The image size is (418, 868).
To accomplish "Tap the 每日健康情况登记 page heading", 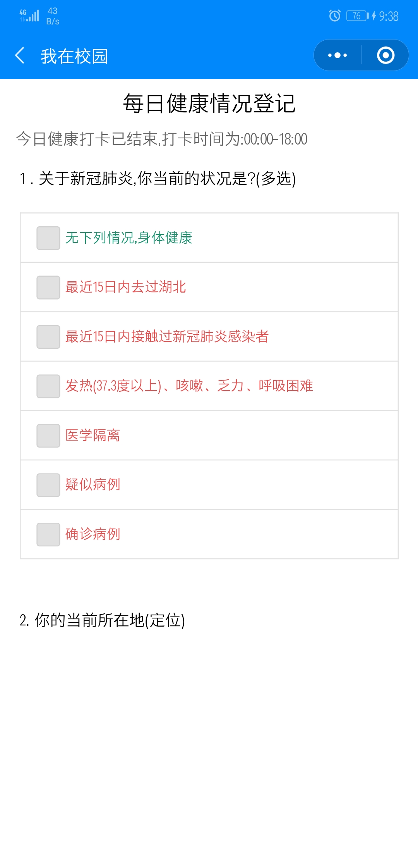I will (x=209, y=104).
